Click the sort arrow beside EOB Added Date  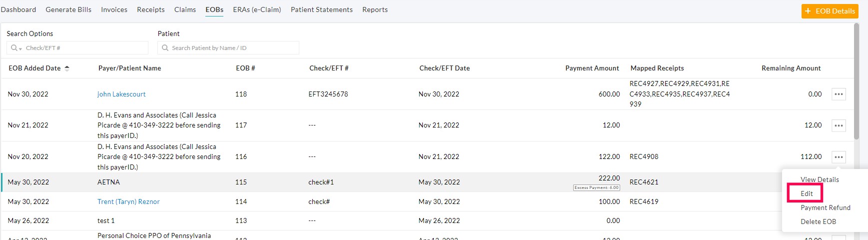tap(67, 68)
